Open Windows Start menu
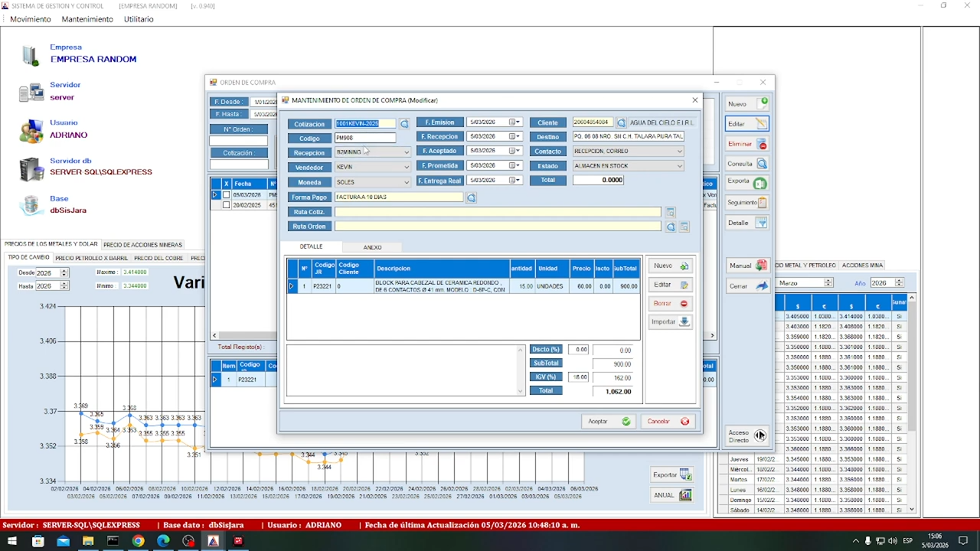 [x=13, y=541]
